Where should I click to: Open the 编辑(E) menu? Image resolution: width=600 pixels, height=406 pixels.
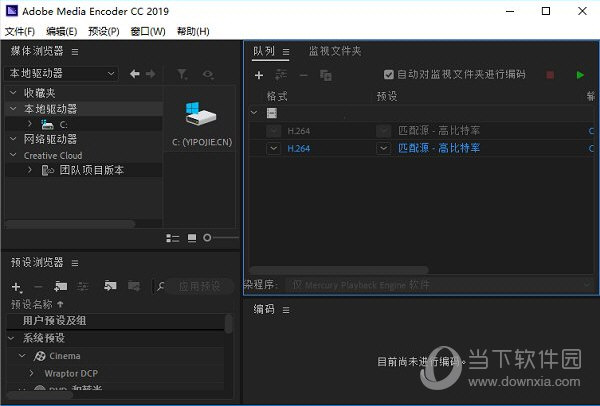62,31
